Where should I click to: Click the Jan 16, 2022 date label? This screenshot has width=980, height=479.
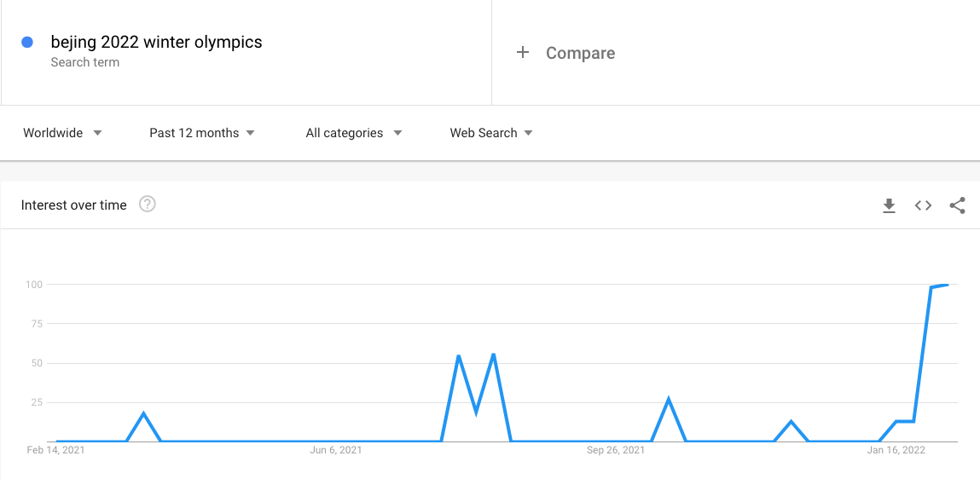click(896, 450)
